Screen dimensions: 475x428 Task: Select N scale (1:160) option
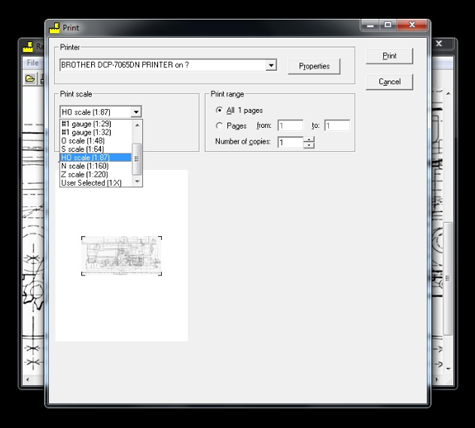click(x=96, y=166)
